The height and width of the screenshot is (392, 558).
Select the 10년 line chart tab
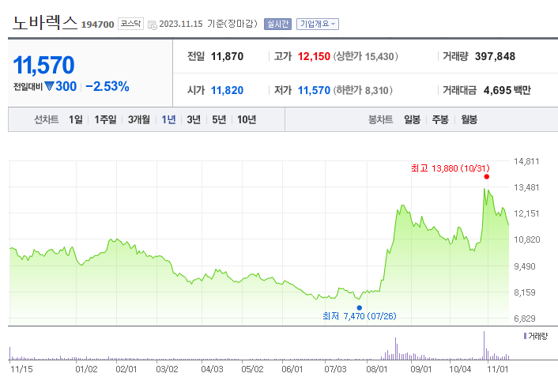click(x=247, y=119)
